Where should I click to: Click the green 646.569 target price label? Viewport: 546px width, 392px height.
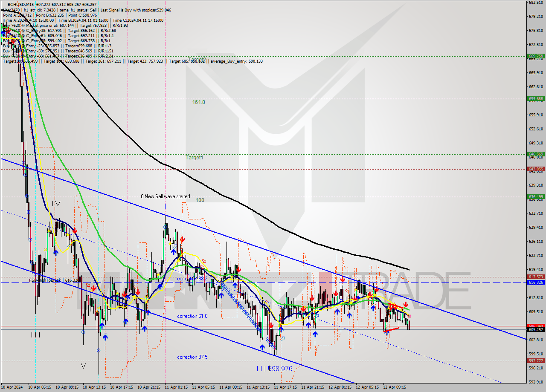pyautogui.click(x=536, y=154)
